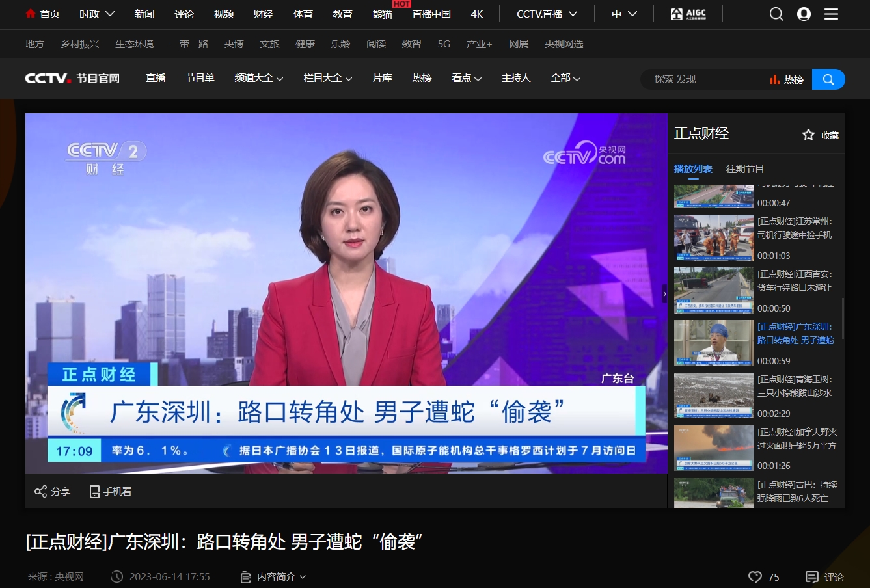Open the 中 language dropdown
Screen dimensions: 870x588
point(624,14)
